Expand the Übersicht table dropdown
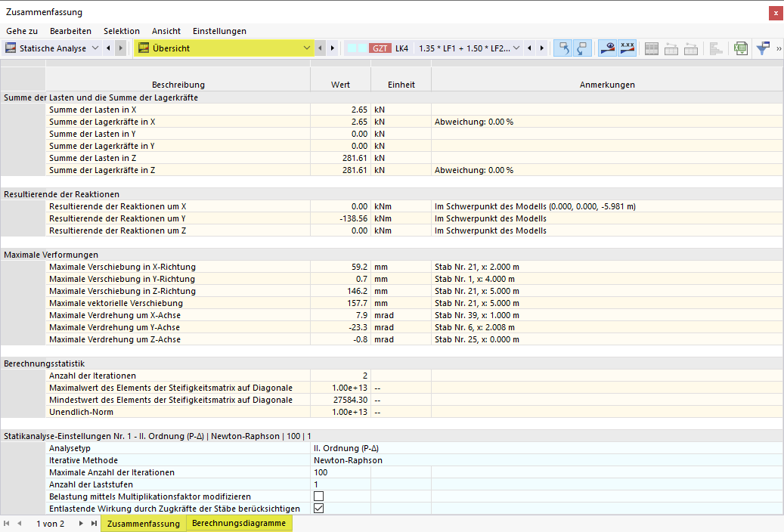 (x=306, y=48)
